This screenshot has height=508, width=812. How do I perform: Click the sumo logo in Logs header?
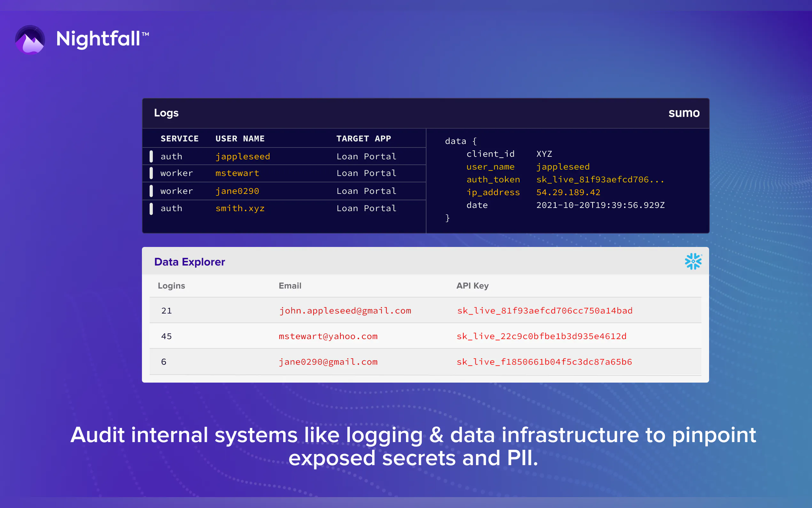(x=684, y=113)
